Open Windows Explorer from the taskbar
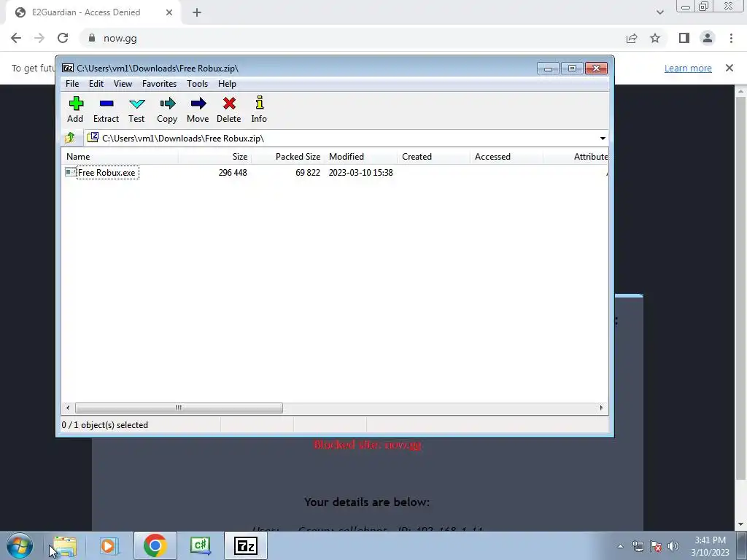 pyautogui.click(x=65, y=545)
